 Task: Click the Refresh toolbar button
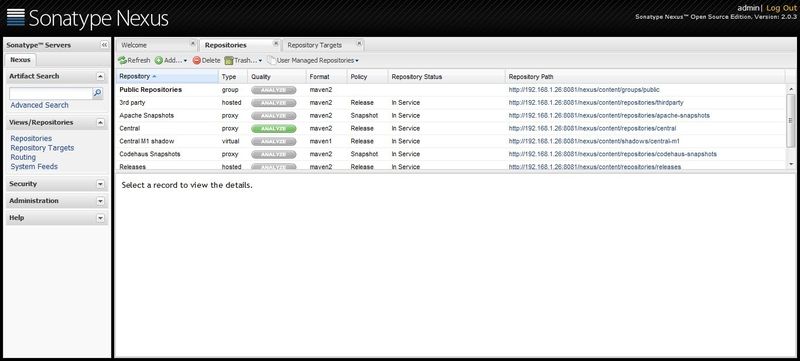pyautogui.click(x=134, y=60)
